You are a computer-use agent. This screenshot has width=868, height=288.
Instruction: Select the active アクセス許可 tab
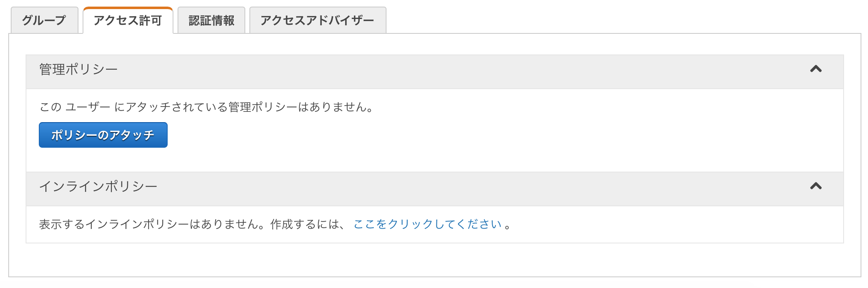click(x=128, y=19)
